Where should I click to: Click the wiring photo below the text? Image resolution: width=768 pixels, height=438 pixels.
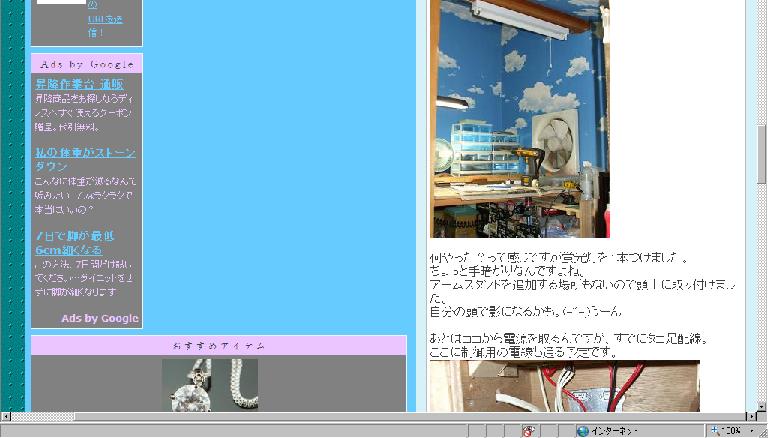pos(565,386)
